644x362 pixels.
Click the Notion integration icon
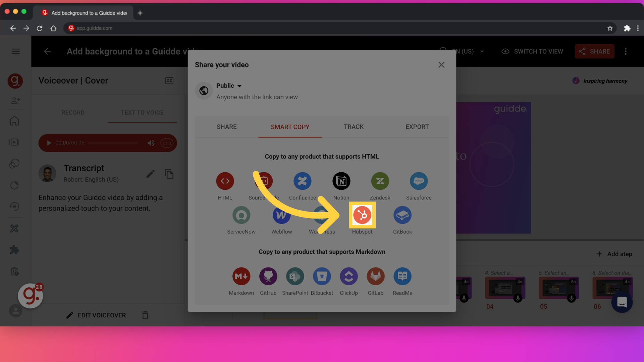coord(341,181)
